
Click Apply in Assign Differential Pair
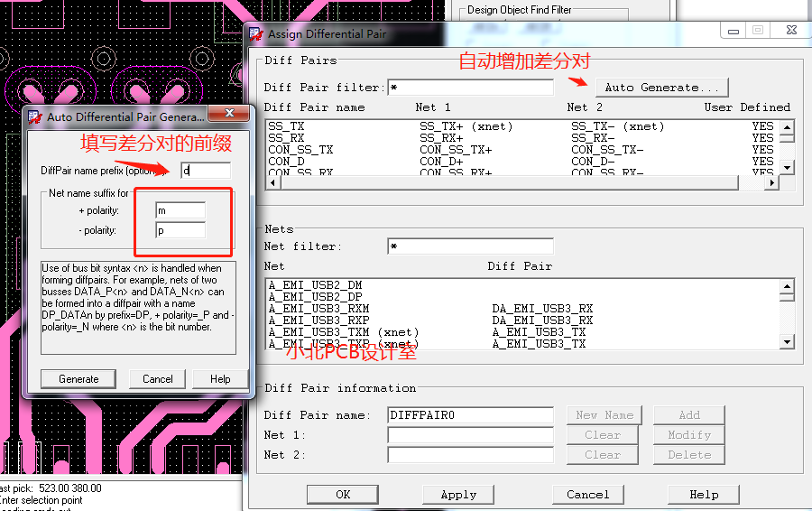[458, 495]
